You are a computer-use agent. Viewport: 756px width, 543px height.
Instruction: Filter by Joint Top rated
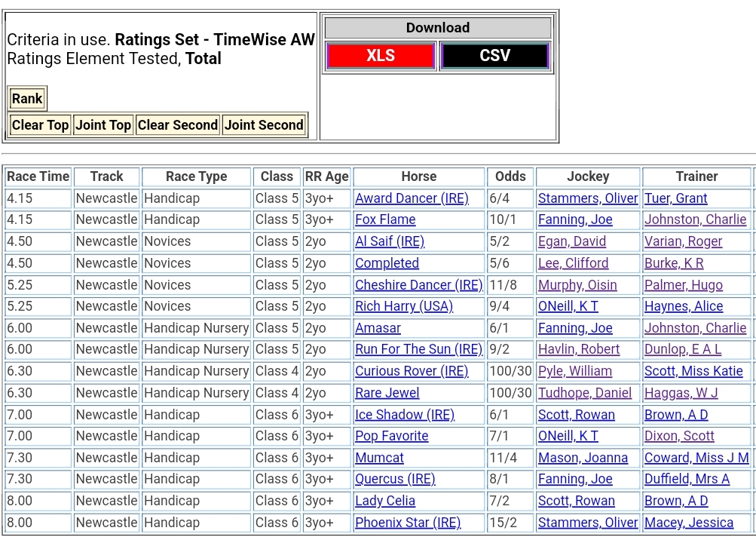(x=103, y=125)
